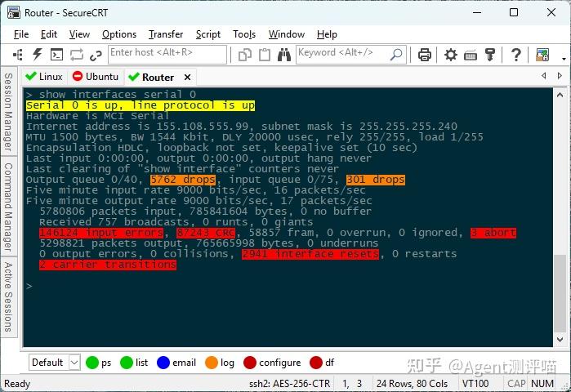Open the keymap editor keyboard icon
Image resolution: width=571 pixels, height=392 pixels.
point(471,56)
